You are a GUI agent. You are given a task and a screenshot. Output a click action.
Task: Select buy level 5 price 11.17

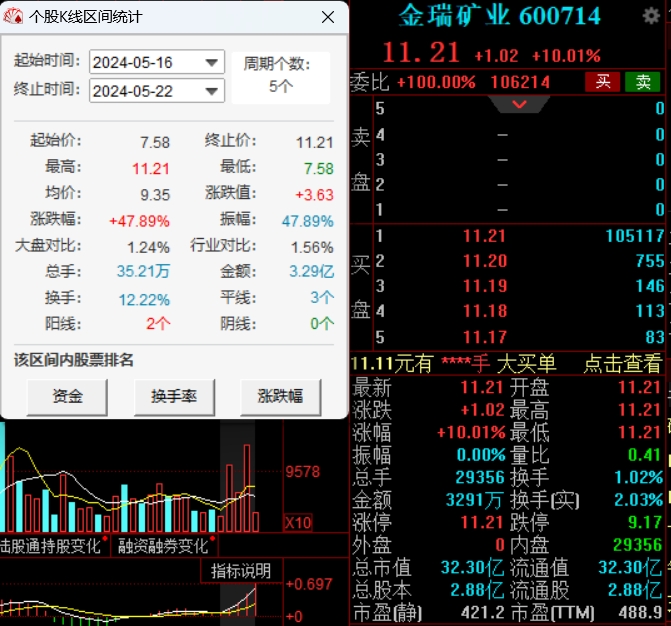pos(485,337)
